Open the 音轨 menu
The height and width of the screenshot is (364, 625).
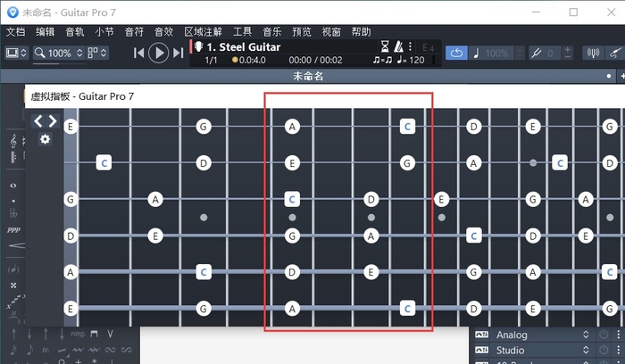click(x=75, y=31)
